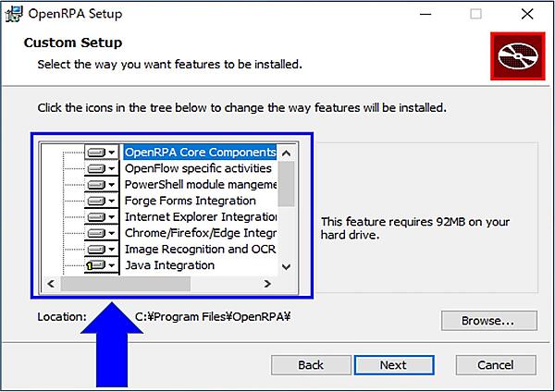Open install option for OpenFlow specific activities
555x392 pixels.
click(102, 169)
